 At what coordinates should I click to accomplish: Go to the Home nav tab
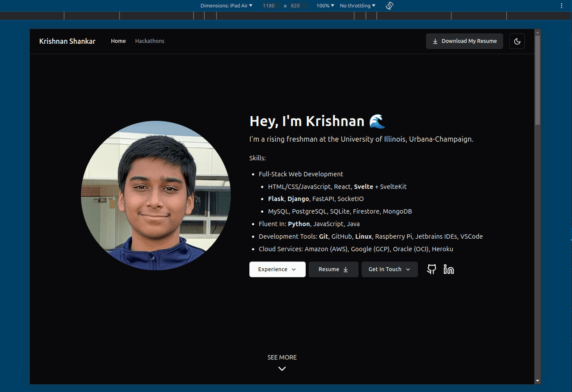(118, 41)
